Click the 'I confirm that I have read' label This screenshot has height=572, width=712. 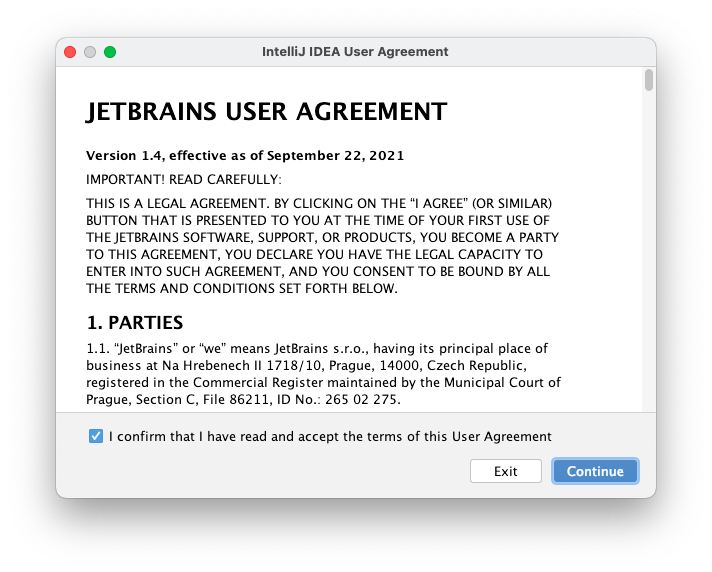coord(330,436)
